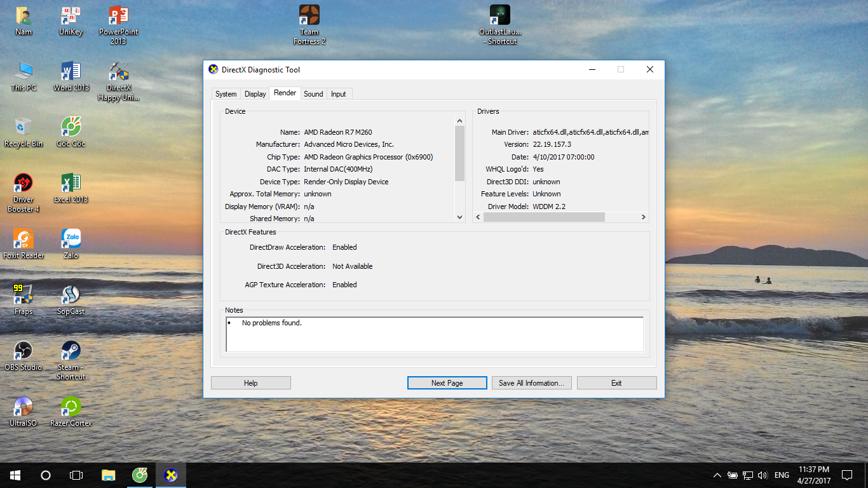Open Task View on the taskbar

(x=76, y=475)
